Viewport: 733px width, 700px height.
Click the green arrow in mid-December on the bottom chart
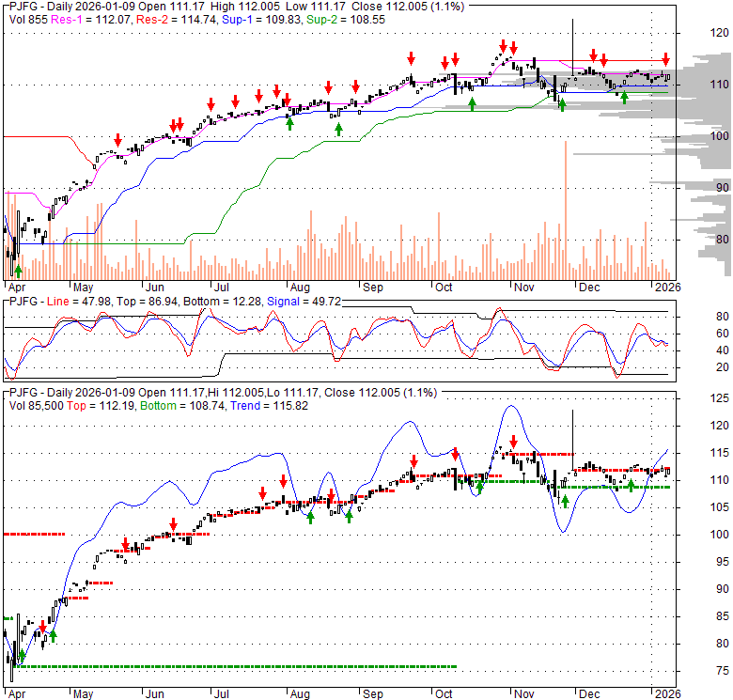pyautogui.click(x=631, y=486)
